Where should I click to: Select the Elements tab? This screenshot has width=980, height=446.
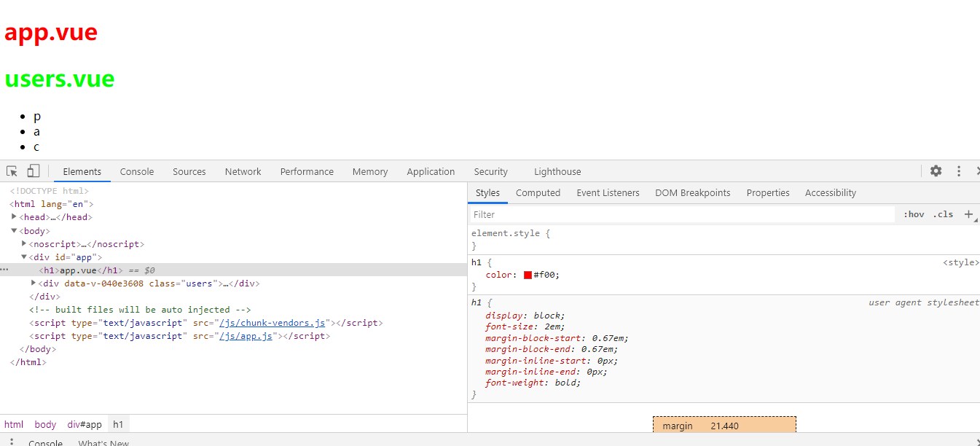82,172
